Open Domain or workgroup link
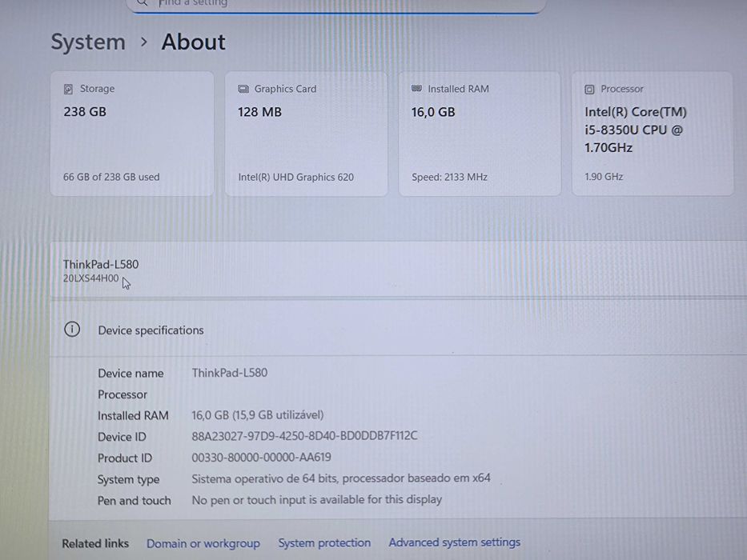747x560 pixels. tap(203, 543)
